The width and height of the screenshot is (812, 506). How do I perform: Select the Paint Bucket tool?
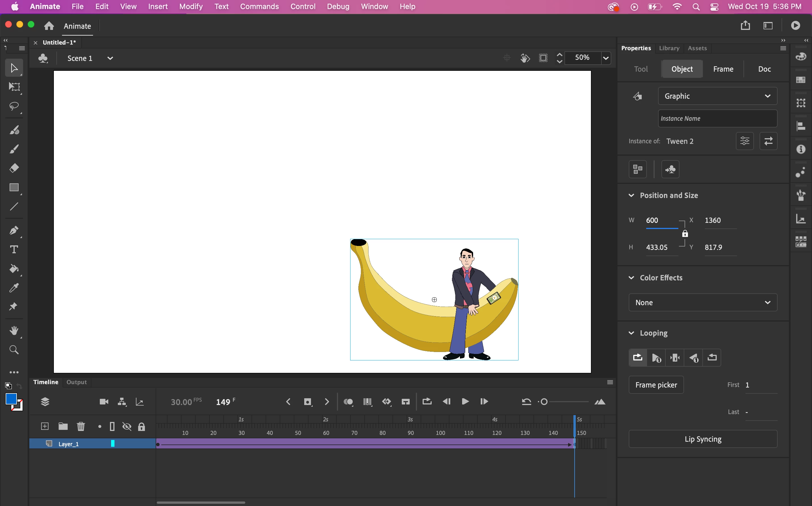tap(14, 269)
